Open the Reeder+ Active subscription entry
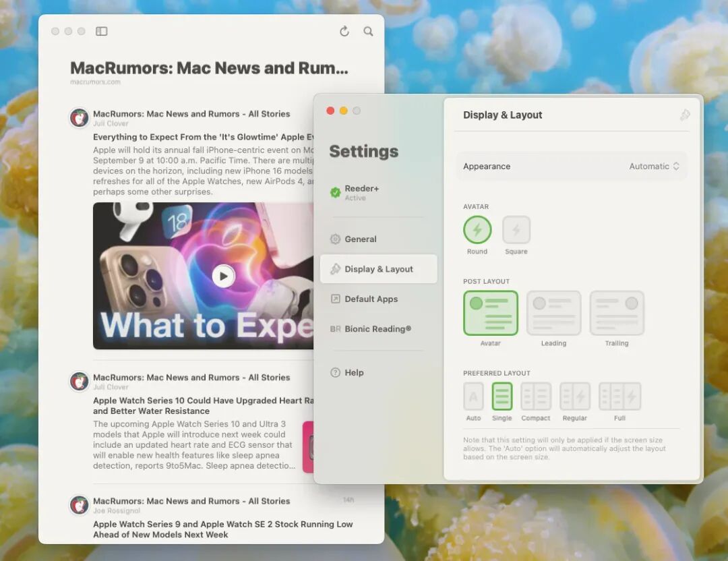Image resolution: width=728 pixels, height=561 pixels. (378, 192)
